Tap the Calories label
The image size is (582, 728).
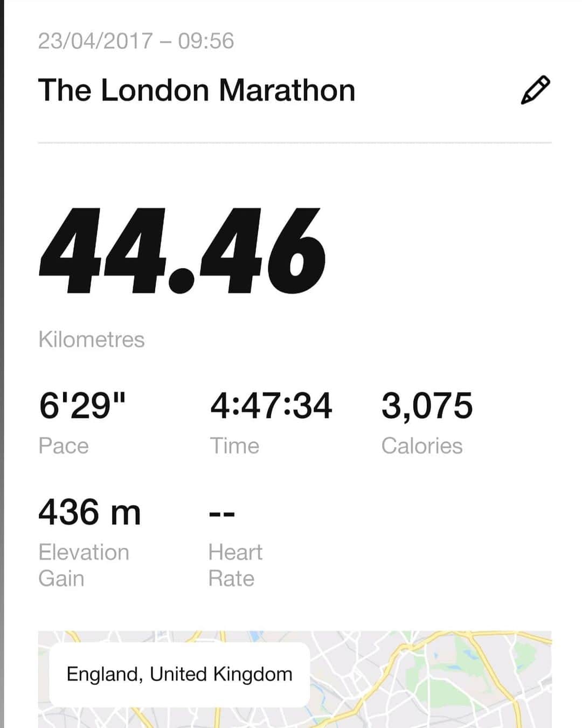point(422,446)
